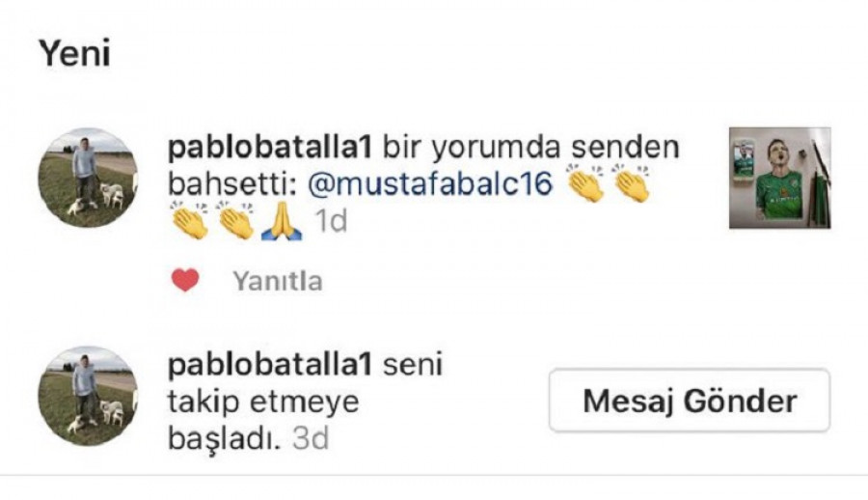Tap the 1d timestamp on the comment
Screen dimensions: 868x500
tap(331, 221)
